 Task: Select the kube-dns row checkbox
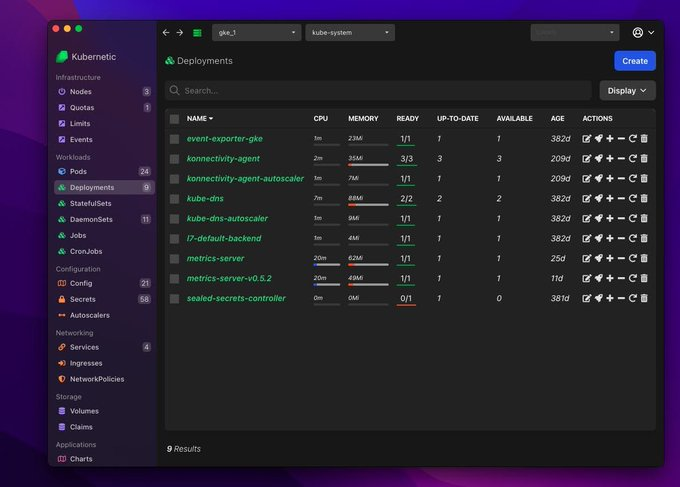174,199
